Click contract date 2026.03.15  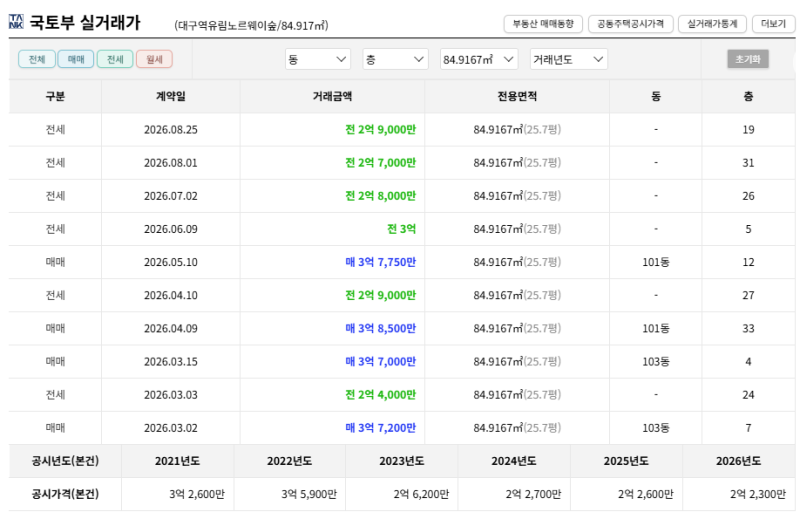(170, 362)
